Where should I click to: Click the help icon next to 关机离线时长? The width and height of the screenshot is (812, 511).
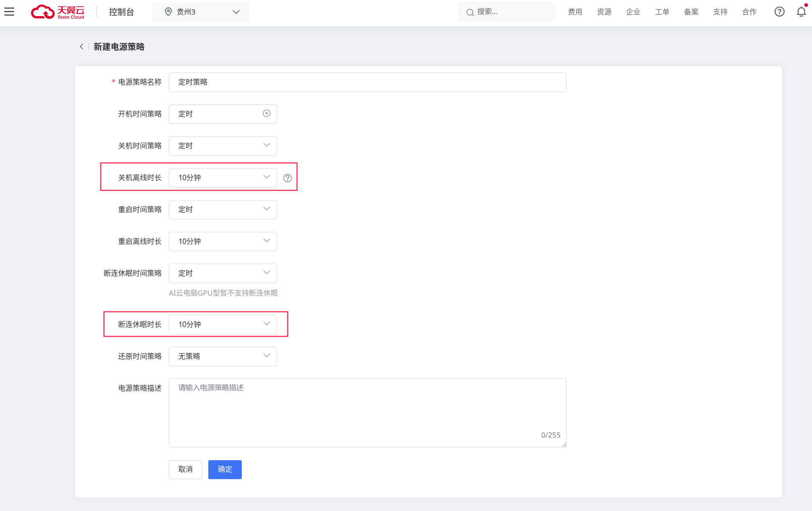pyautogui.click(x=287, y=178)
